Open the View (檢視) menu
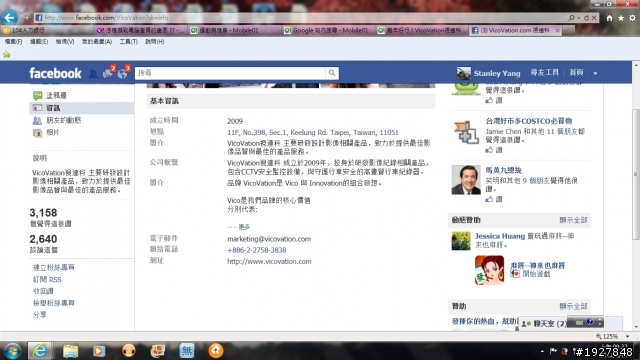Image resolution: width=640 pixels, height=360 pixels. point(65,42)
